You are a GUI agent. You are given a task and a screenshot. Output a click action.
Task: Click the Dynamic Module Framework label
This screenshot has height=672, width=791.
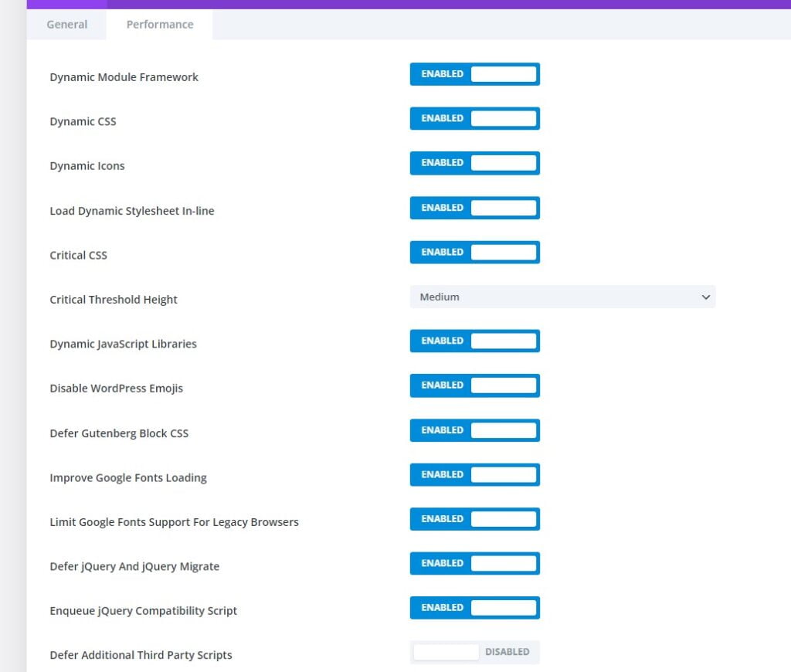(x=124, y=77)
